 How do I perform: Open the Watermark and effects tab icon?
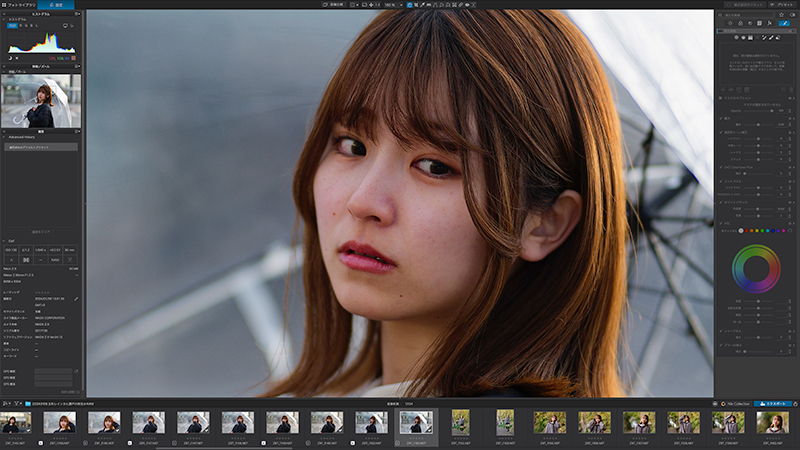click(769, 23)
